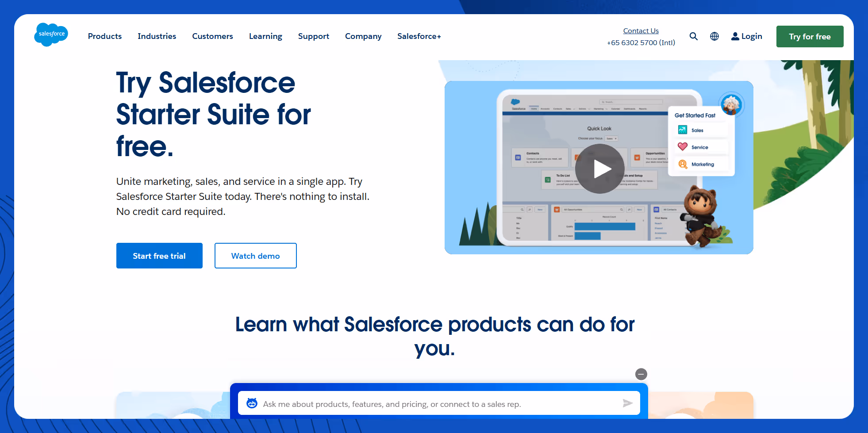Click the Contact Us link
The image size is (868, 433).
(x=641, y=31)
